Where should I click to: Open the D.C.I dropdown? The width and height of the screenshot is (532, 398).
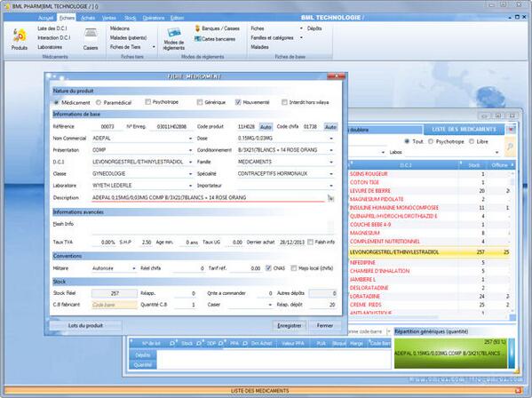(190, 162)
